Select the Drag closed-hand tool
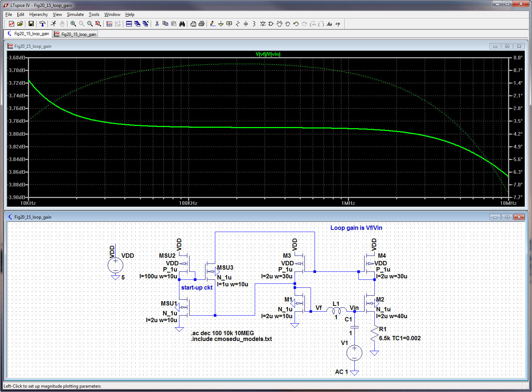This screenshot has height=392, width=532. [x=288, y=24]
